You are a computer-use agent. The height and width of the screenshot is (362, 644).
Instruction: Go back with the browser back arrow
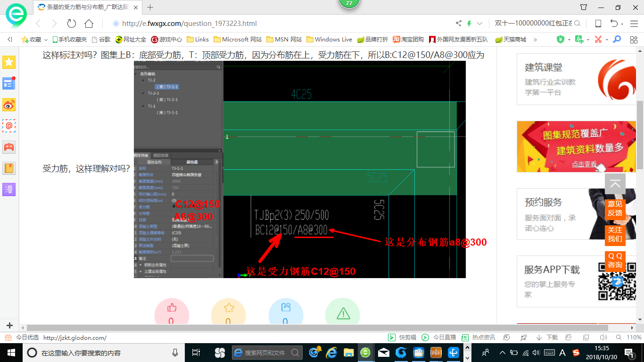pos(38,24)
